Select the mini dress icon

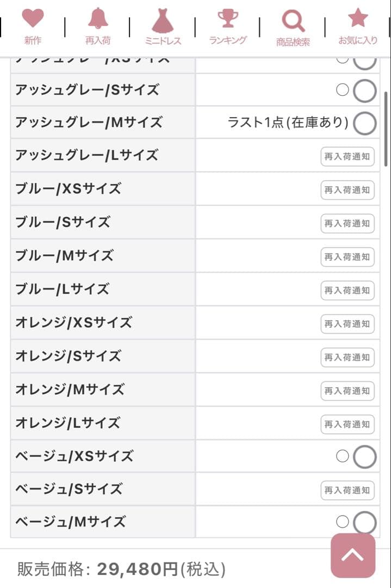[x=163, y=21]
